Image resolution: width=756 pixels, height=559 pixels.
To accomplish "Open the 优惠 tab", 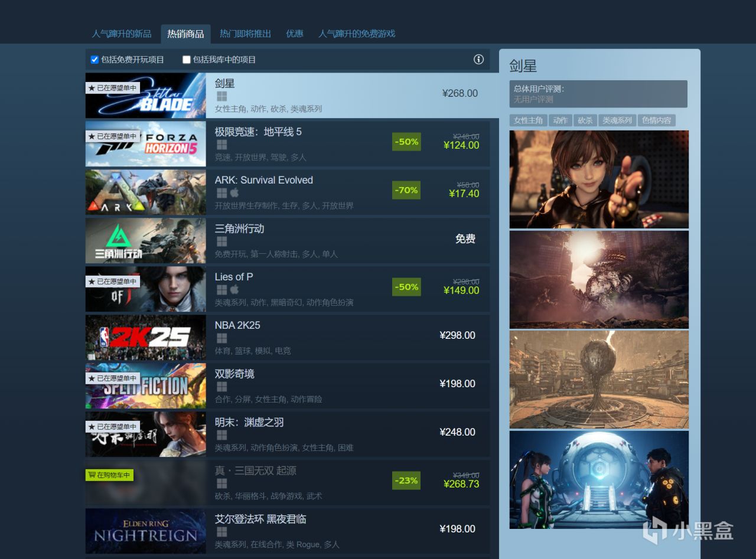I will tap(295, 34).
